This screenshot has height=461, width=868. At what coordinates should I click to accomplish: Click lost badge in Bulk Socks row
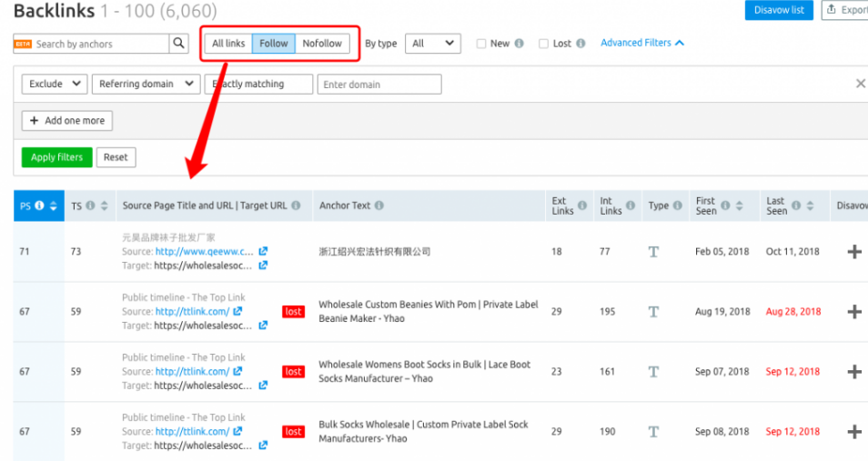(293, 432)
